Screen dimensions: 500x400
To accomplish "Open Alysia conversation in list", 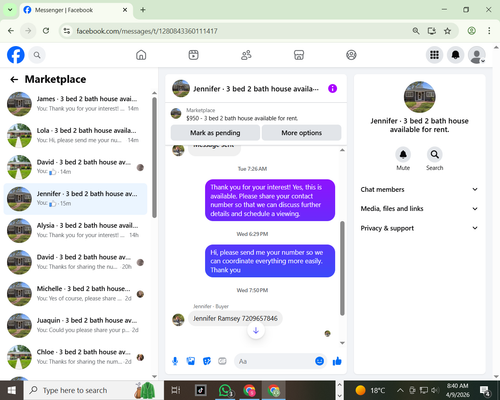I will pyautogui.click(x=75, y=230).
